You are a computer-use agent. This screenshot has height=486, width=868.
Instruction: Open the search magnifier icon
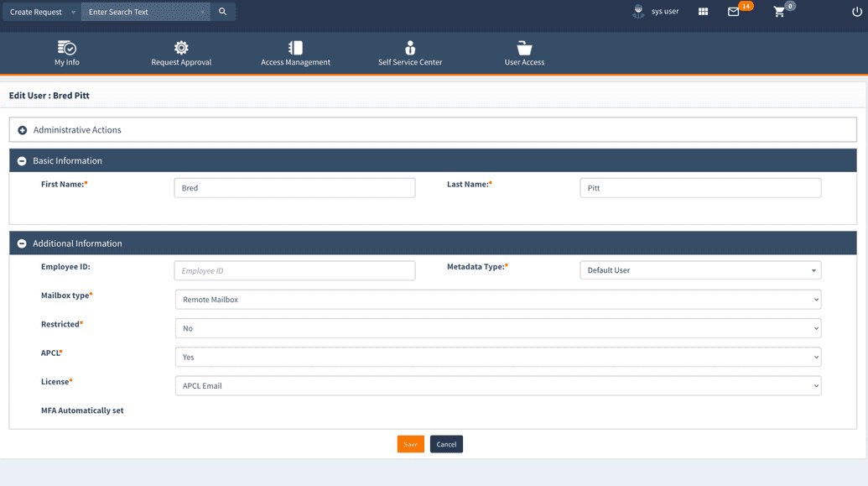222,12
